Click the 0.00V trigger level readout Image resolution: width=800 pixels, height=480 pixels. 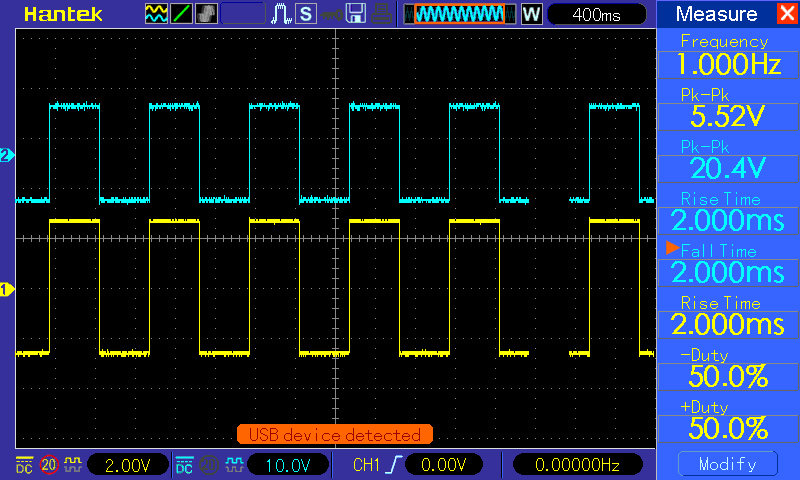[x=443, y=465]
